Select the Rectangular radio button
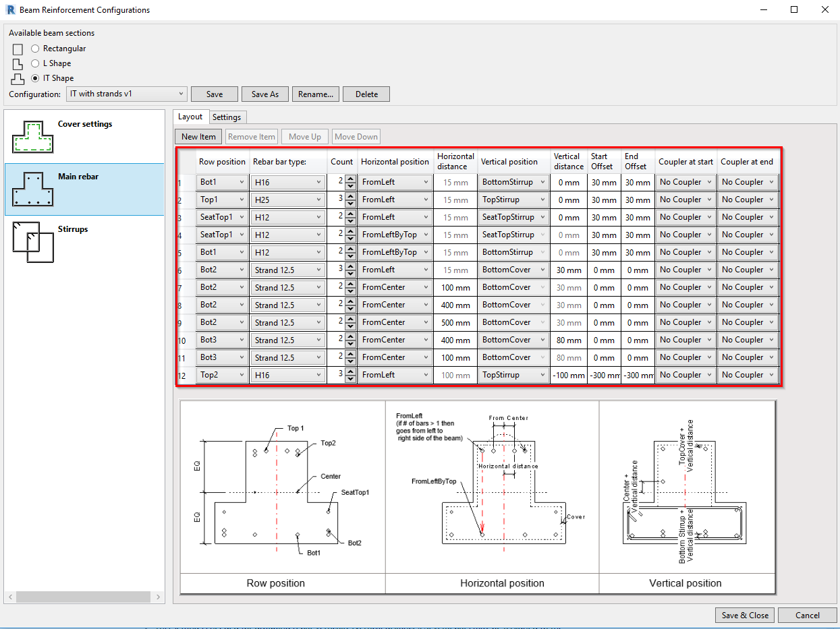840x629 pixels. tap(35, 49)
